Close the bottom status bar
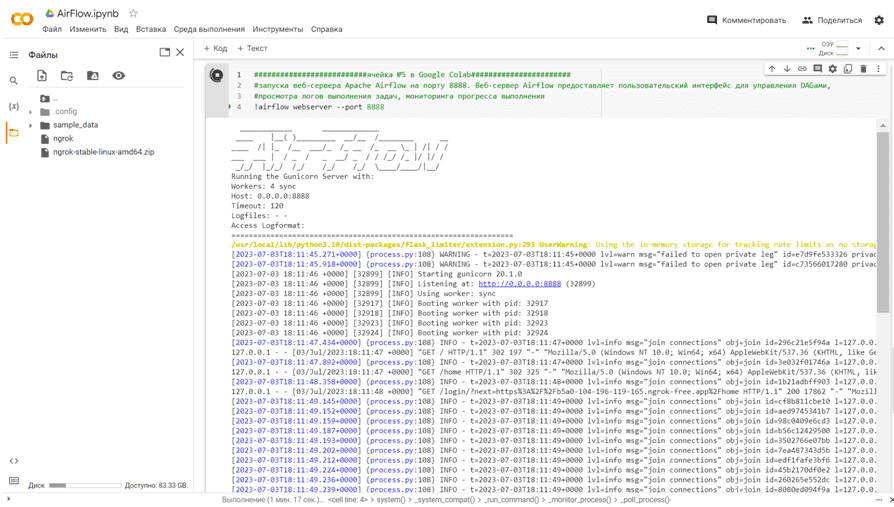The width and height of the screenshot is (894, 507). pyautogui.click(x=892, y=500)
